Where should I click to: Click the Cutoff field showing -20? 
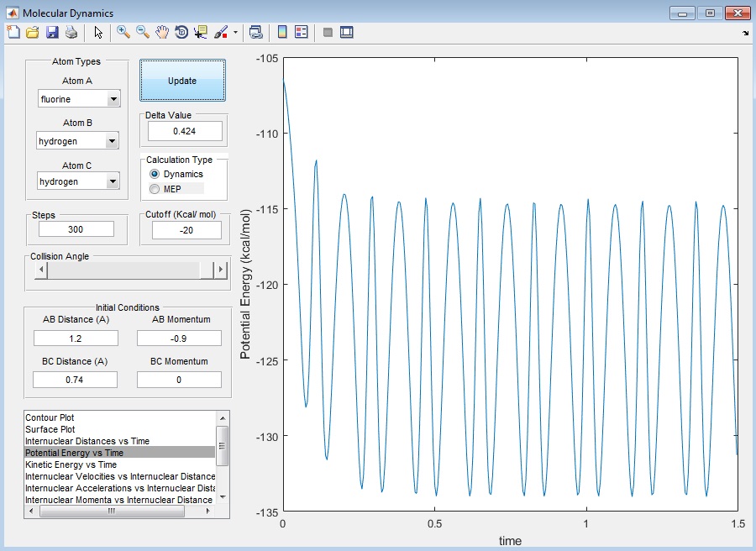186,230
